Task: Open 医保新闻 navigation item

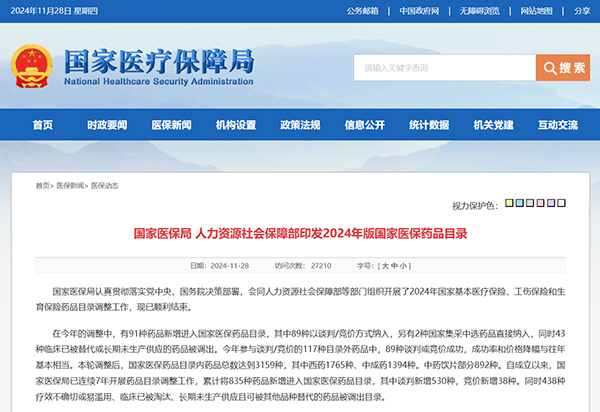Action: pyautogui.click(x=171, y=125)
